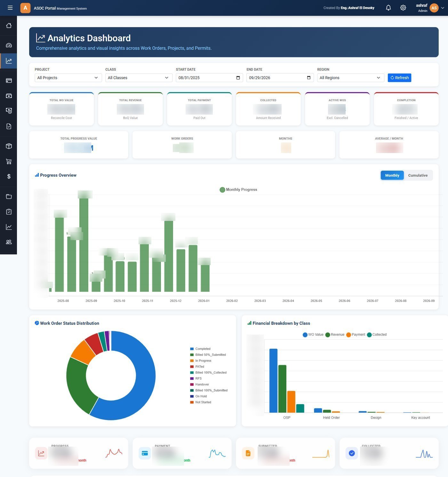Open the settings gear in header
Viewport: 448px width, 477px height.
[x=403, y=8]
